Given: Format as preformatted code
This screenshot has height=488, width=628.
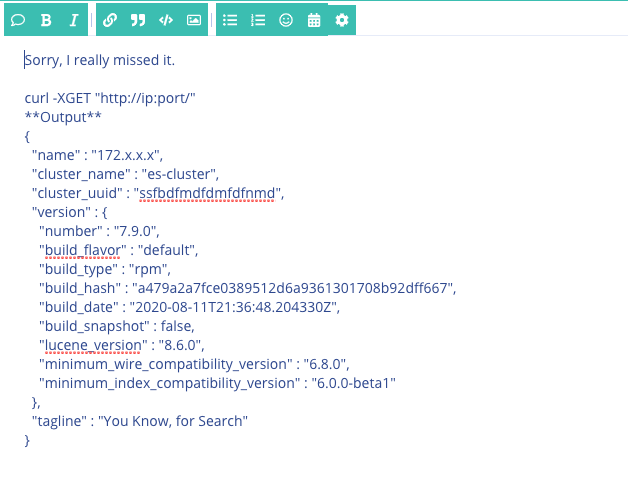Looking at the screenshot, I should [x=166, y=20].
